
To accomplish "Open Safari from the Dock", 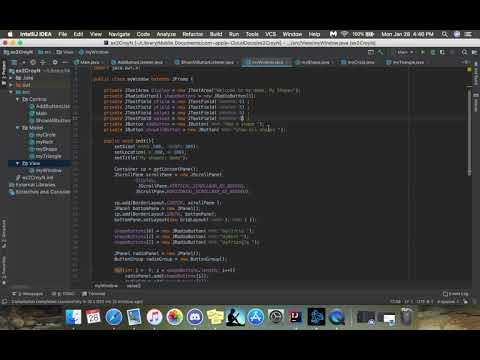I will (x=114, y=317).
